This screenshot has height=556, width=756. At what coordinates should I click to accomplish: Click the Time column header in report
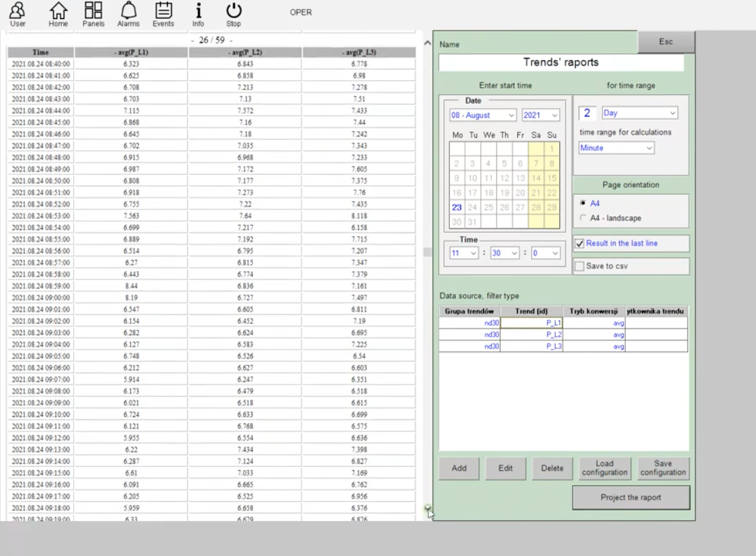click(x=40, y=53)
